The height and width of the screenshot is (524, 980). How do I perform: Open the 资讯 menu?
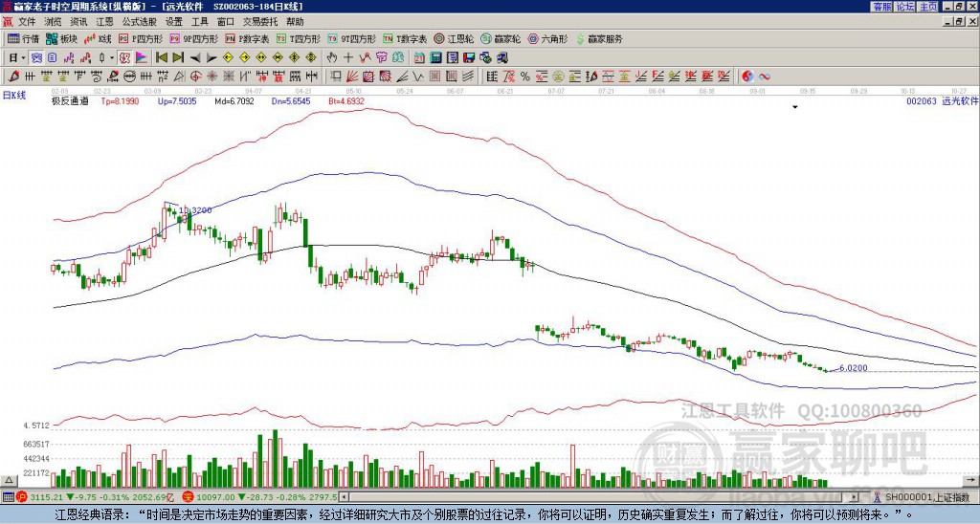click(x=78, y=22)
